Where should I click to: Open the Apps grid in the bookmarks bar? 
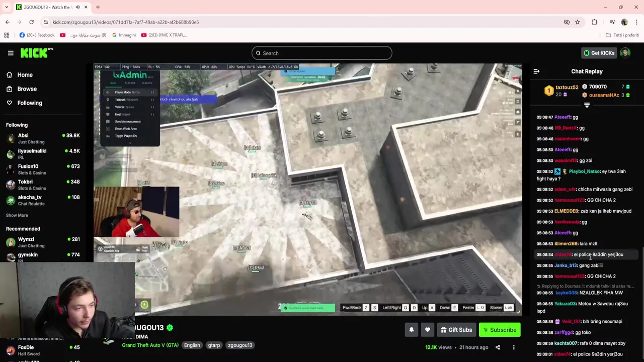(x=7, y=35)
